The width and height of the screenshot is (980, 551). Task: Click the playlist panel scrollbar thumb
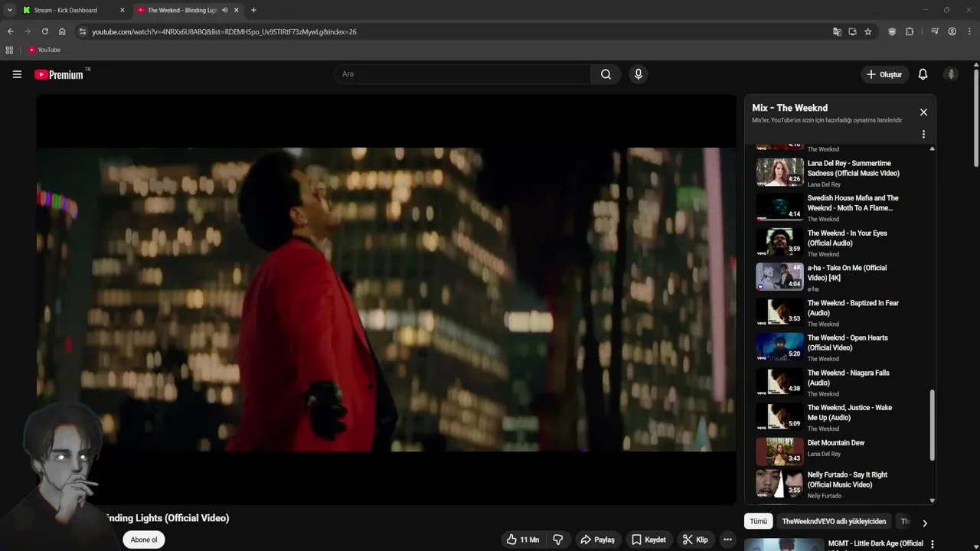(932, 425)
